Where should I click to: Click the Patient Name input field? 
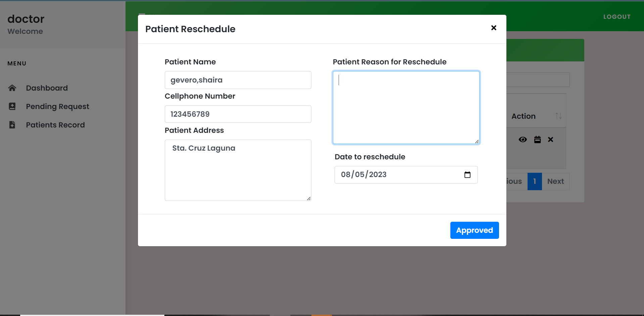238,80
